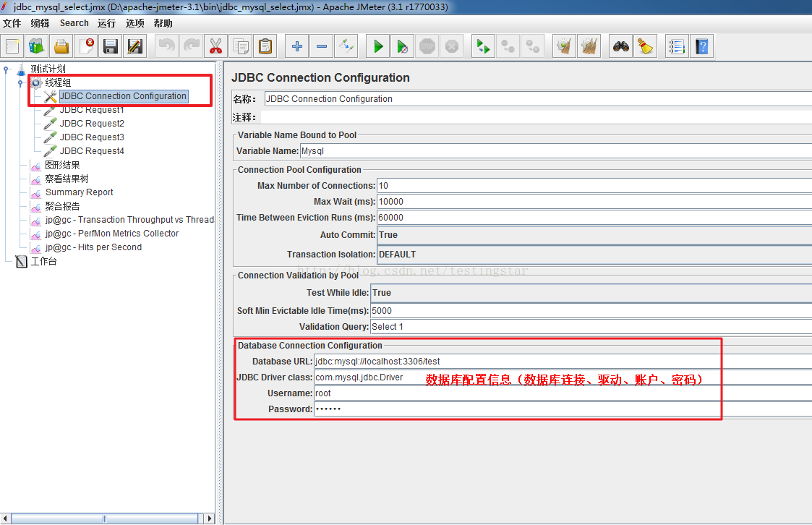The width and height of the screenshot is (812, 525).
Task: Click the Undo arrow icon
Action: tap(167, 46)
